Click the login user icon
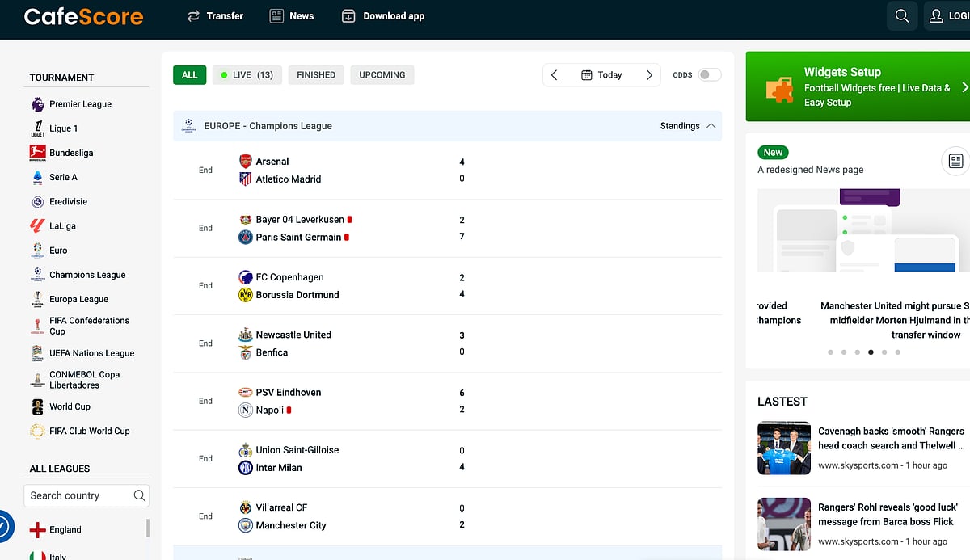The height and width of the screenshot is (560, 970). point(937,16)
